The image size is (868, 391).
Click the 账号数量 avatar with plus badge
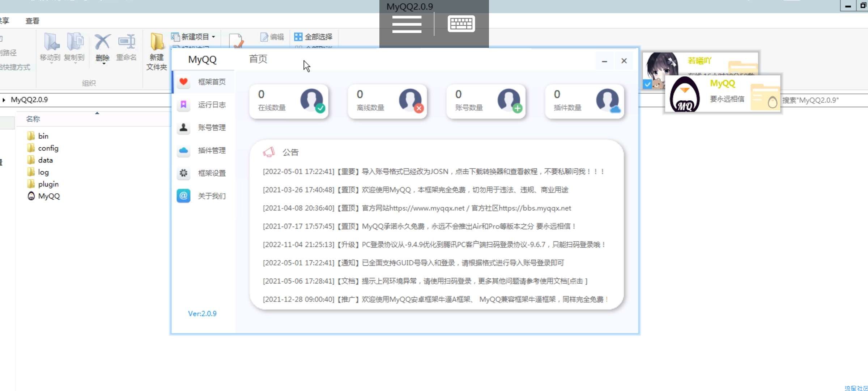click(x=510, y=101)
